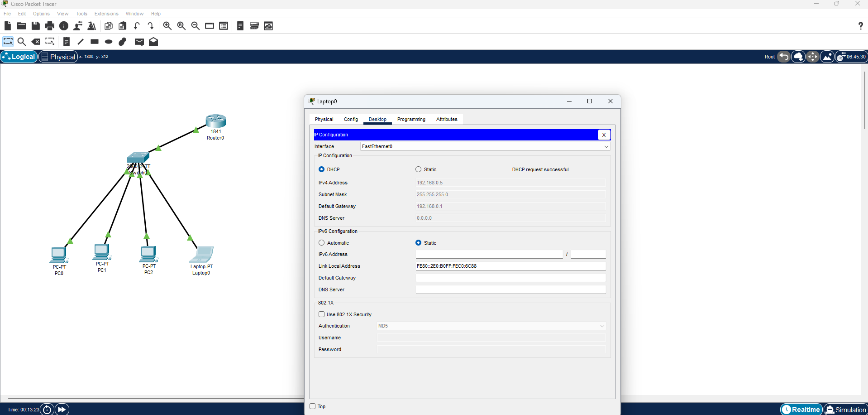Select DHCP radio button for IPv4
868x415 pixels.
click(x=321, y=169)
